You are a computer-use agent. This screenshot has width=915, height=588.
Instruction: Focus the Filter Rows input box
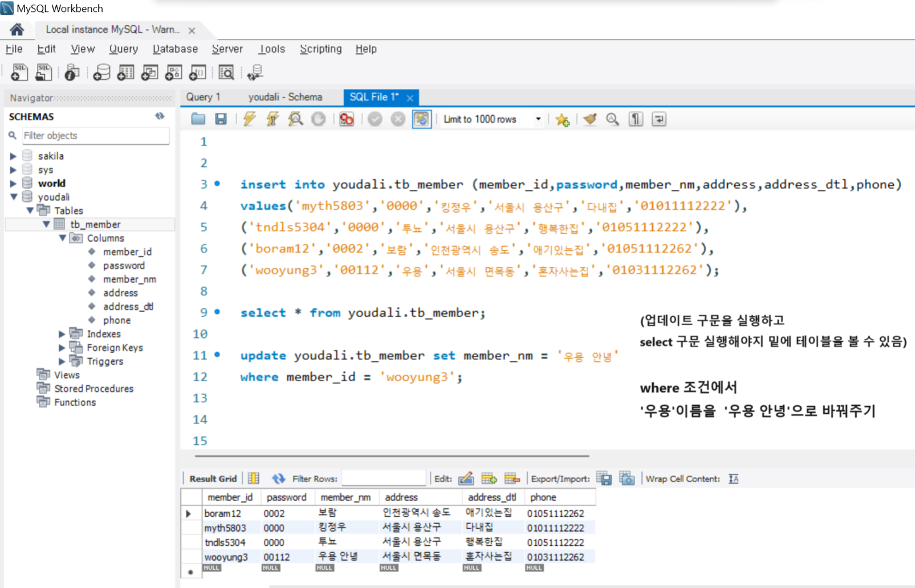(384, 479)
